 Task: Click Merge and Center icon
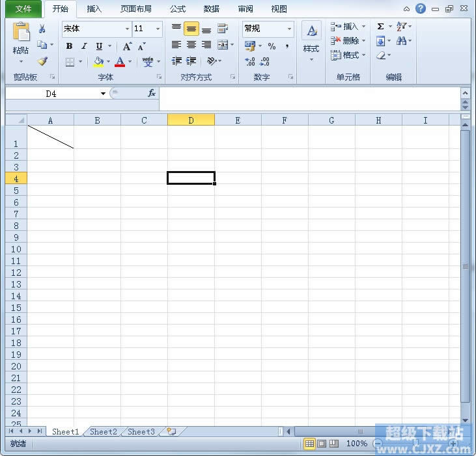coord(223,45)
